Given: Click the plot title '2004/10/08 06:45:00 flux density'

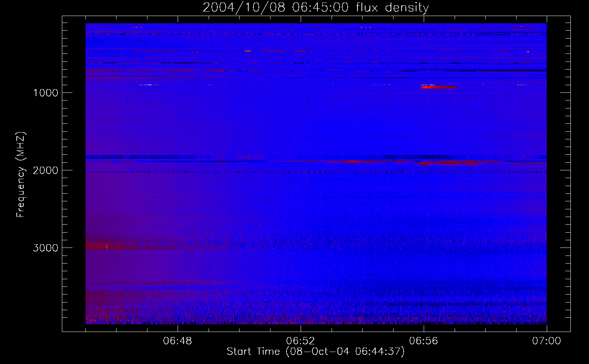Looking at the screenshot, I should (316, 8).
